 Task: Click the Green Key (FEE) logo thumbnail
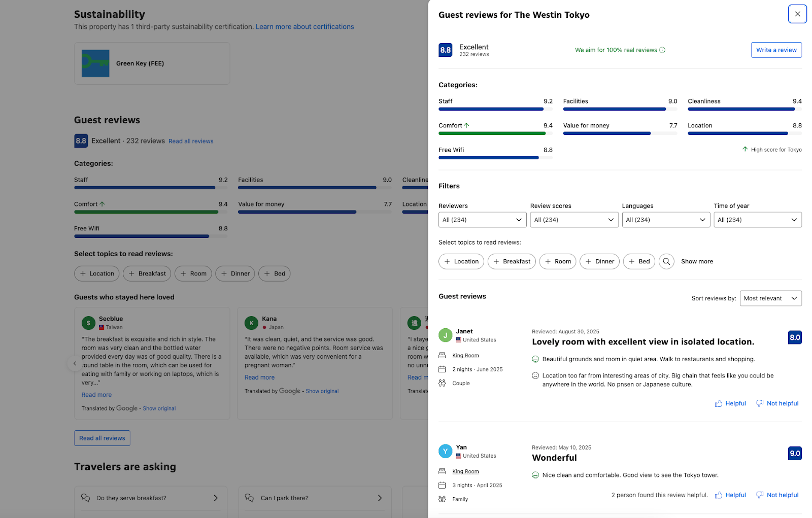pos(95,63)
